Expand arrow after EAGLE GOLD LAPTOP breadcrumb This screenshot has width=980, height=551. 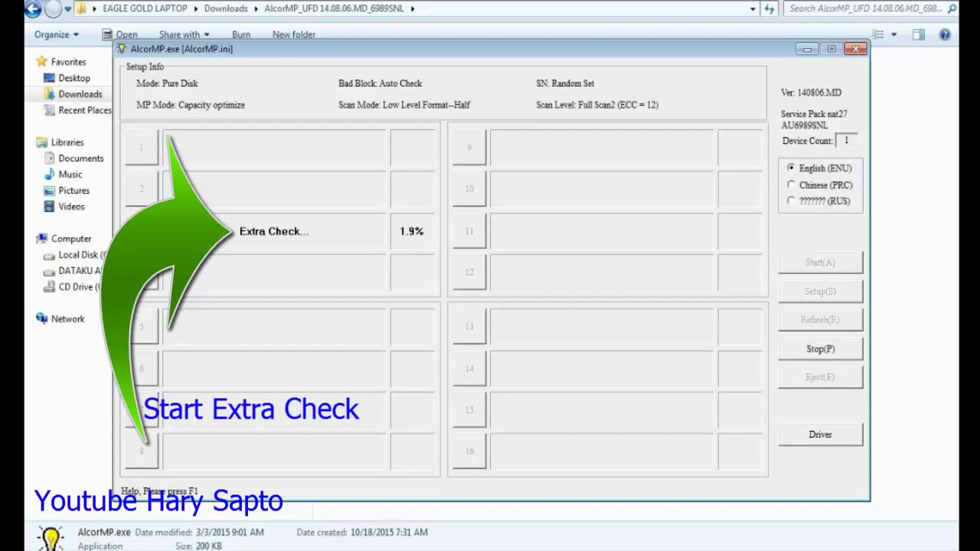click(x=195, y=8)
